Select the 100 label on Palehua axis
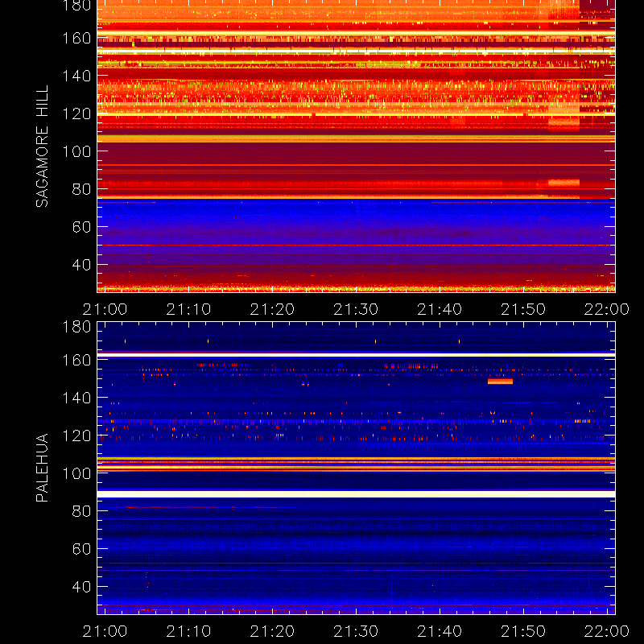The height and width of the screenshot is (644, 644). coord(76,473)
